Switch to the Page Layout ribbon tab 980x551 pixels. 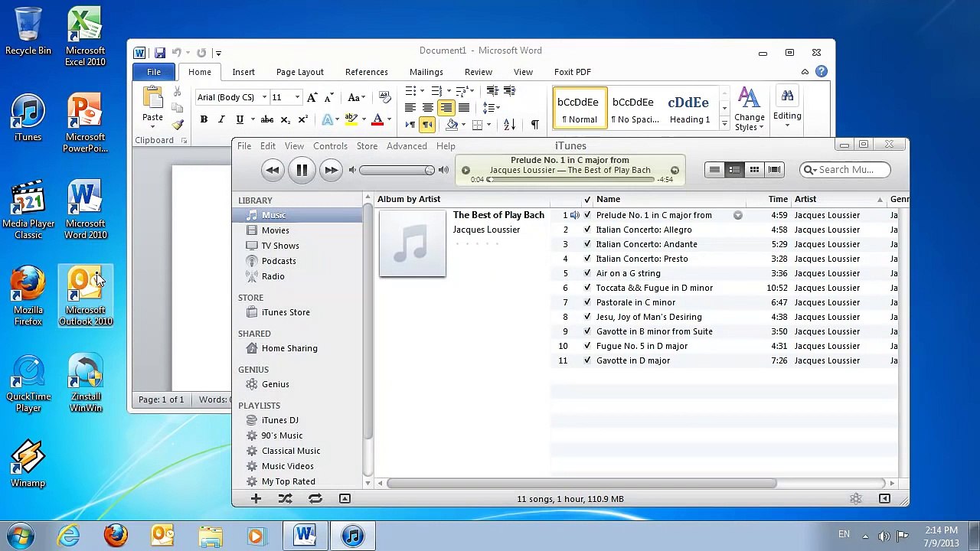click(x=299, y=71)
